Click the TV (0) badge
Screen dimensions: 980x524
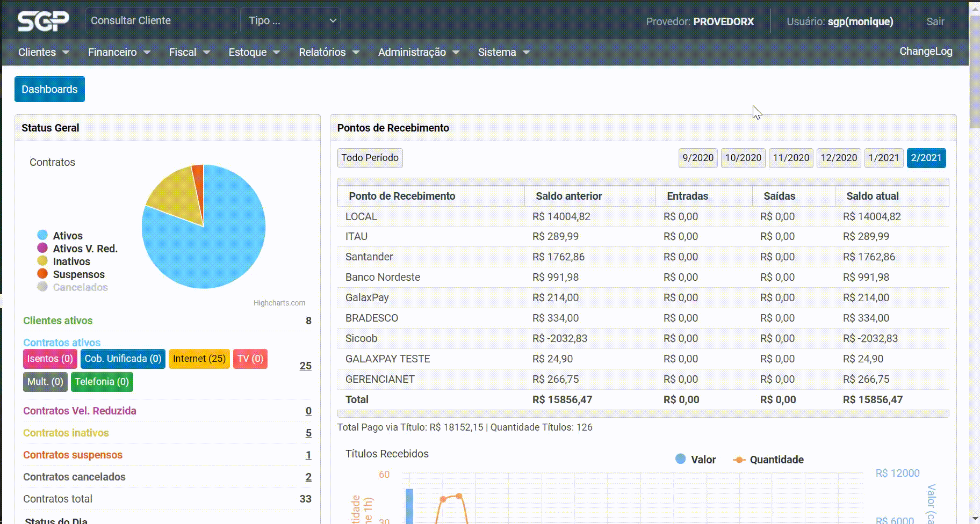coord(250,359)
